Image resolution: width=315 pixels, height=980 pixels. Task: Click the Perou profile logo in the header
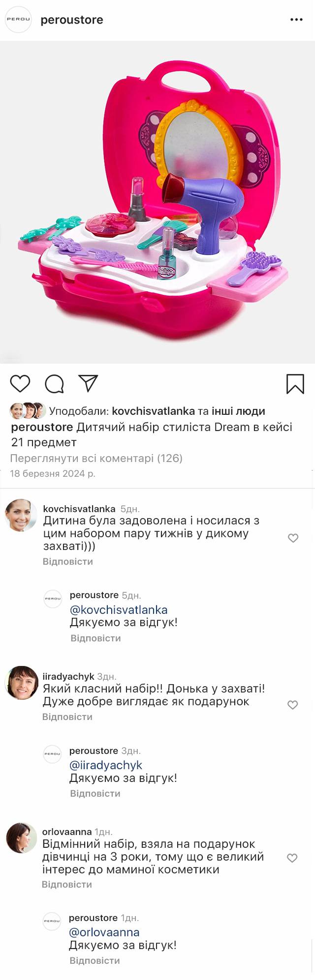tap(18, 20)
